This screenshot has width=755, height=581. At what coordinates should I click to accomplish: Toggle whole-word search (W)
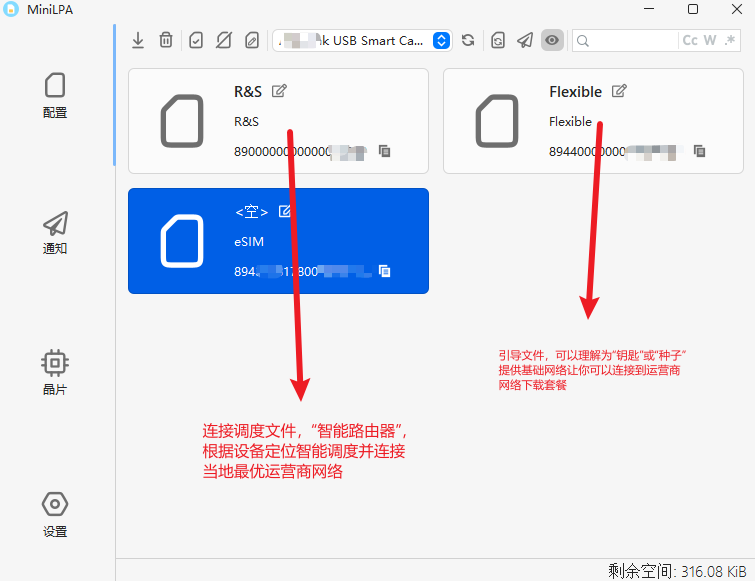(x=710, y=40)
